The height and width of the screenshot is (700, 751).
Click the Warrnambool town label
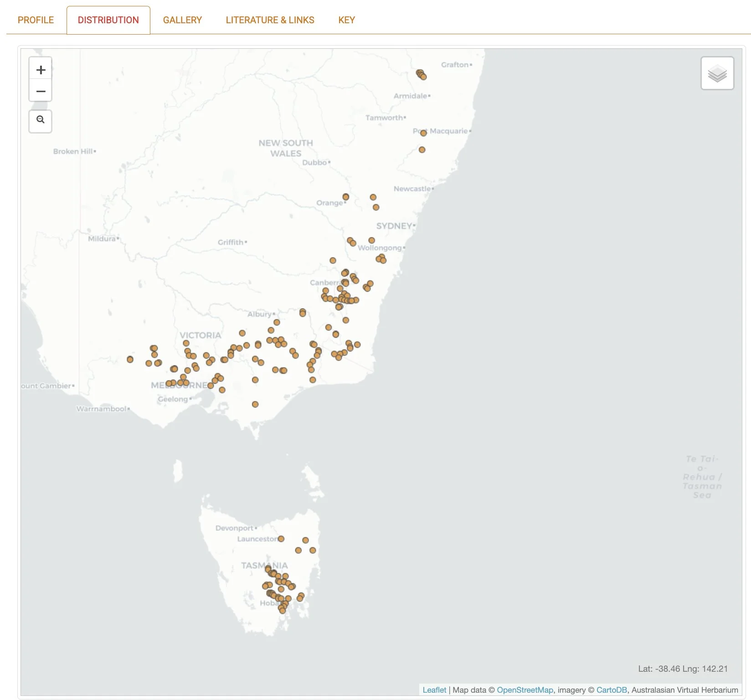[101, 409]
